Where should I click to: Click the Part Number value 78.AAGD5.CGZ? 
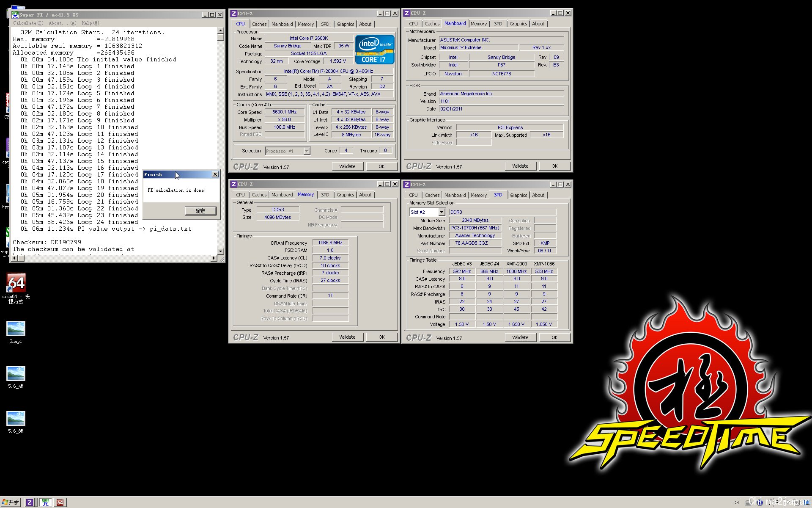(x=475, y=243)
